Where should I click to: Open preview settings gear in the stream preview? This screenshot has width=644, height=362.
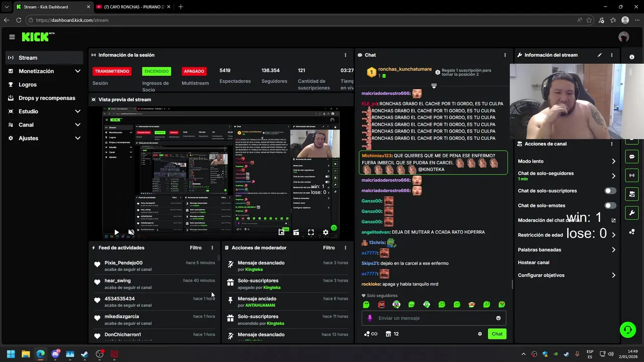click(326, 232)
